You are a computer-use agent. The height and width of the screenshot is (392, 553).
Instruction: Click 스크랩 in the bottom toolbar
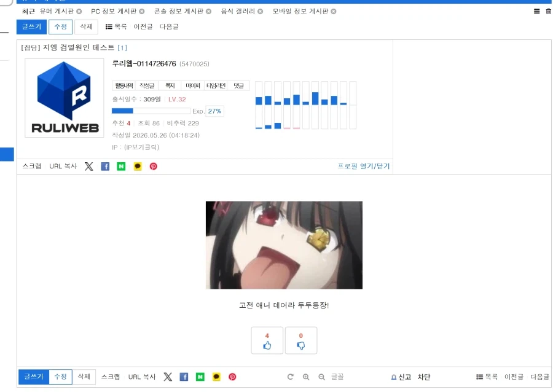click(111, 377)
